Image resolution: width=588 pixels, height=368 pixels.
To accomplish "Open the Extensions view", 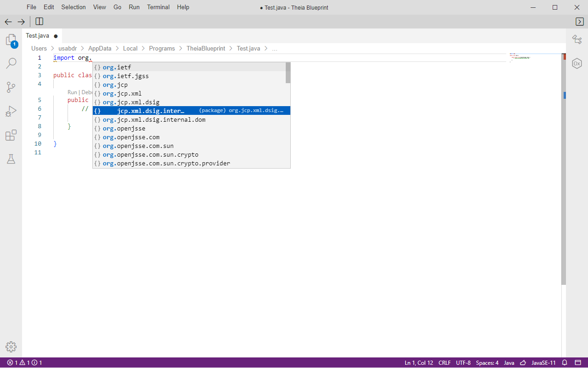I will coord(11,135).
